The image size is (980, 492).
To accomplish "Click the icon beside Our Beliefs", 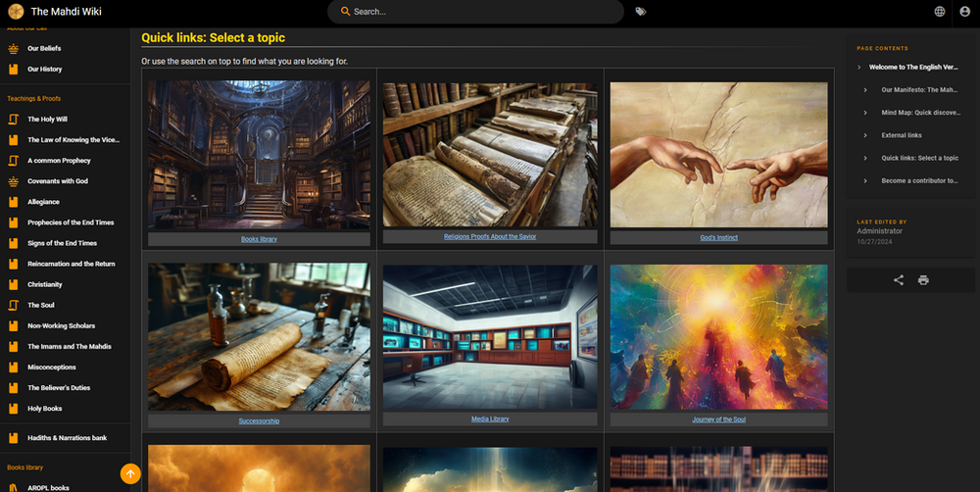I will point(13,49).
